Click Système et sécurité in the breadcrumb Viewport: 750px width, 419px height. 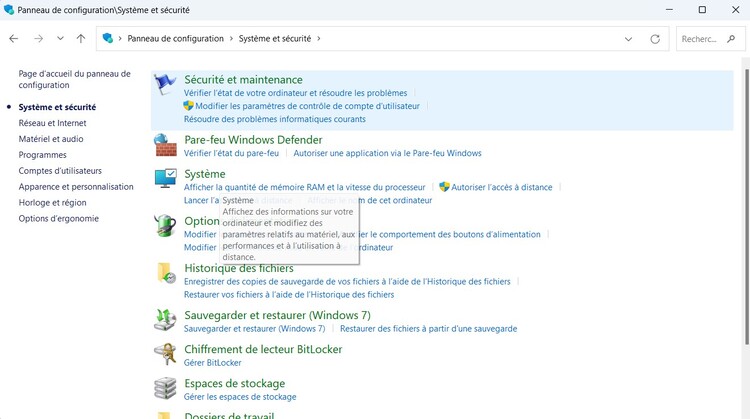[275, 39]
